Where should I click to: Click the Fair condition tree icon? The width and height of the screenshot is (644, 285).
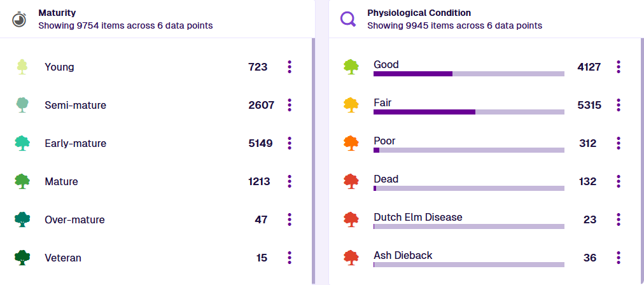pos(351,105)
